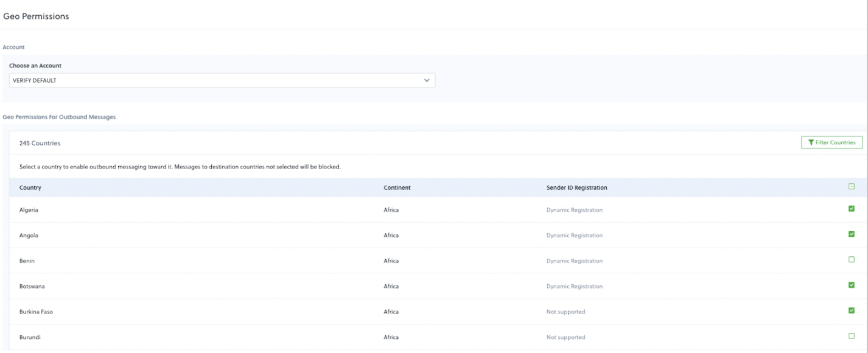
Task: Uncheck the Algeria checkbox
Action: 852,209
